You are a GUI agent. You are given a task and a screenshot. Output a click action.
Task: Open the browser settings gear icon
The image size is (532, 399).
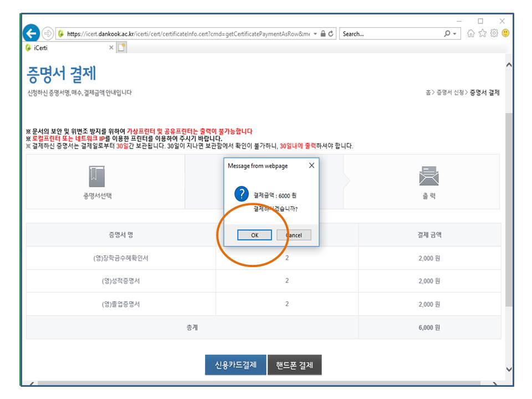pos(494,34)
